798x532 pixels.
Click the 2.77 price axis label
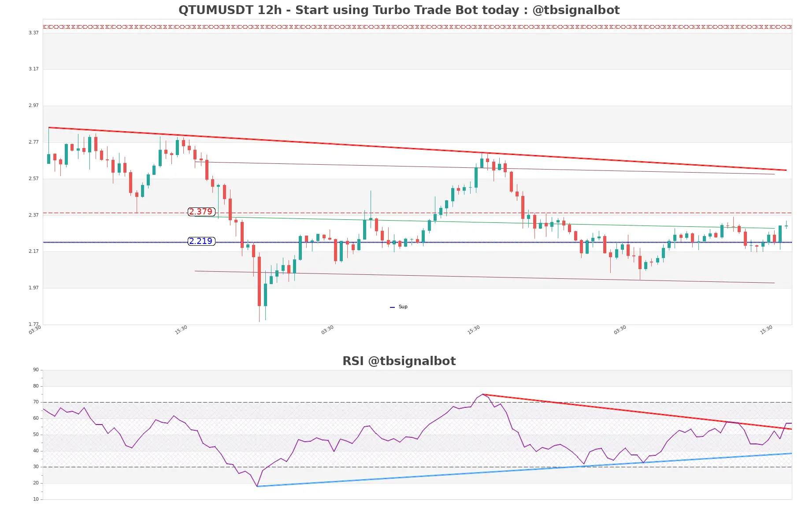pyautogui.click(x=33, y=142)
